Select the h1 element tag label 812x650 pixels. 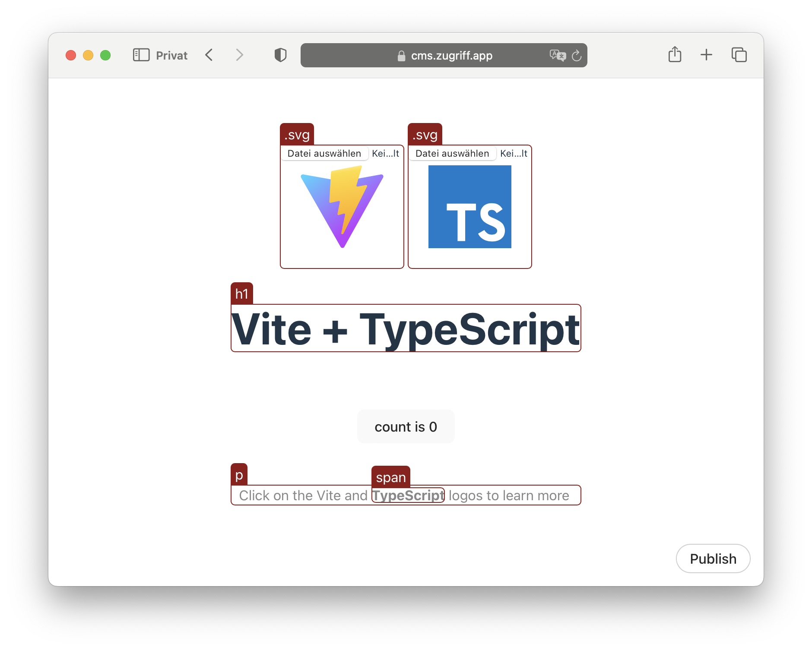click(x=242, y=293)
